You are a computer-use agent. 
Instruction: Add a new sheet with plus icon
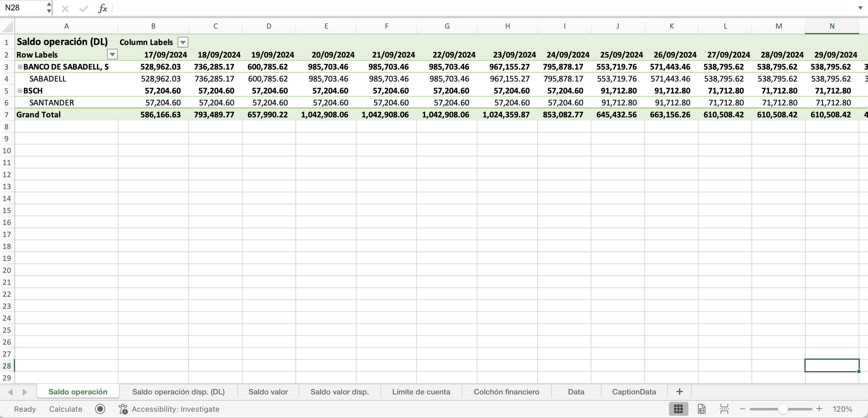679,391
